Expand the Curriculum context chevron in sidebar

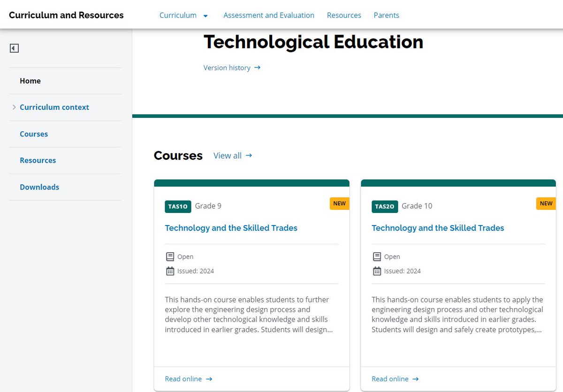(14, 107)
